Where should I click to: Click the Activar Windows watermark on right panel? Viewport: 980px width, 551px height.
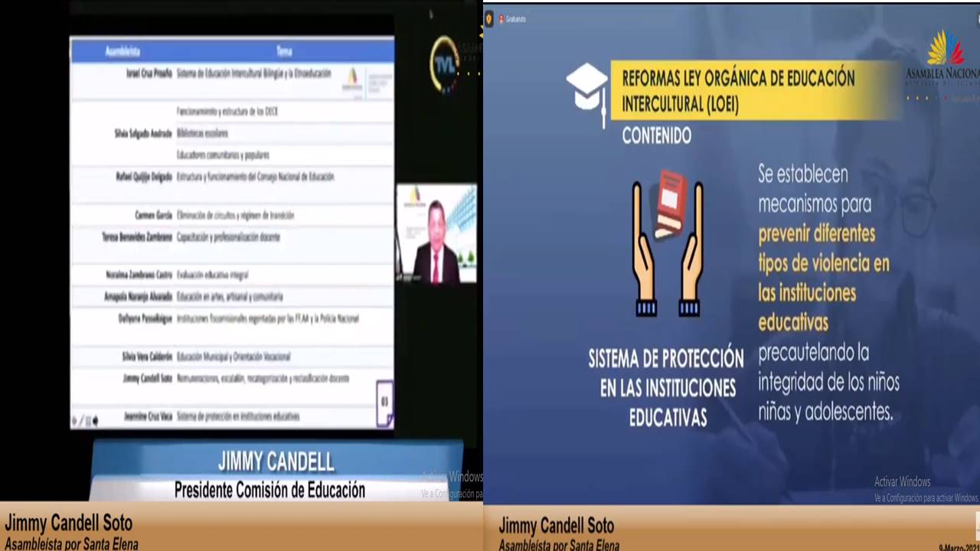(903, 482)
